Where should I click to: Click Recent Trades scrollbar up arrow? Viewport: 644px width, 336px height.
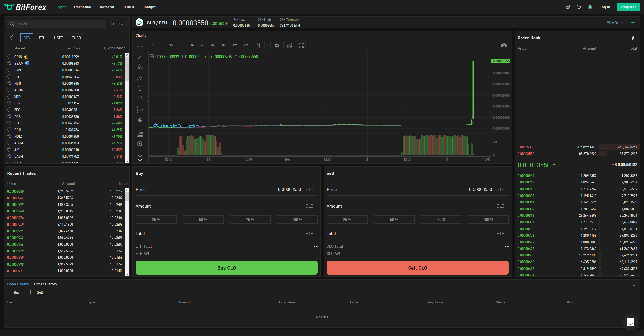pos(127,190)
